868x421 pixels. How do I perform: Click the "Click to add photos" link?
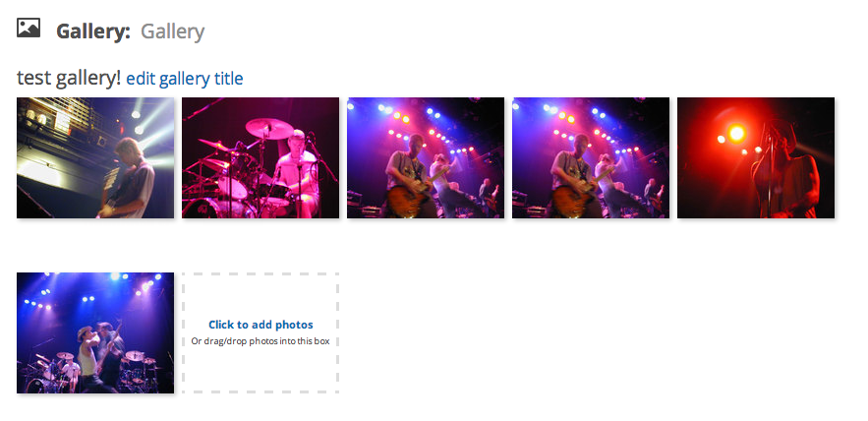[x=260, y=325]
